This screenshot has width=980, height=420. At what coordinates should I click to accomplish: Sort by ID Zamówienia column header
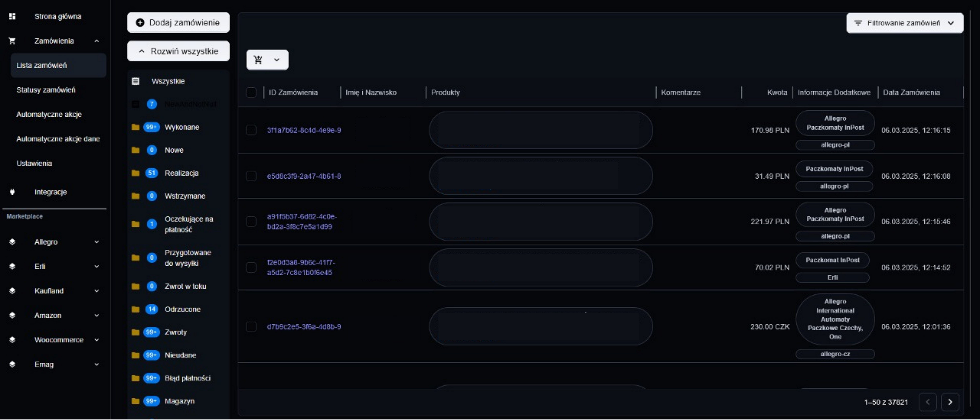click(x=293, y=92)
